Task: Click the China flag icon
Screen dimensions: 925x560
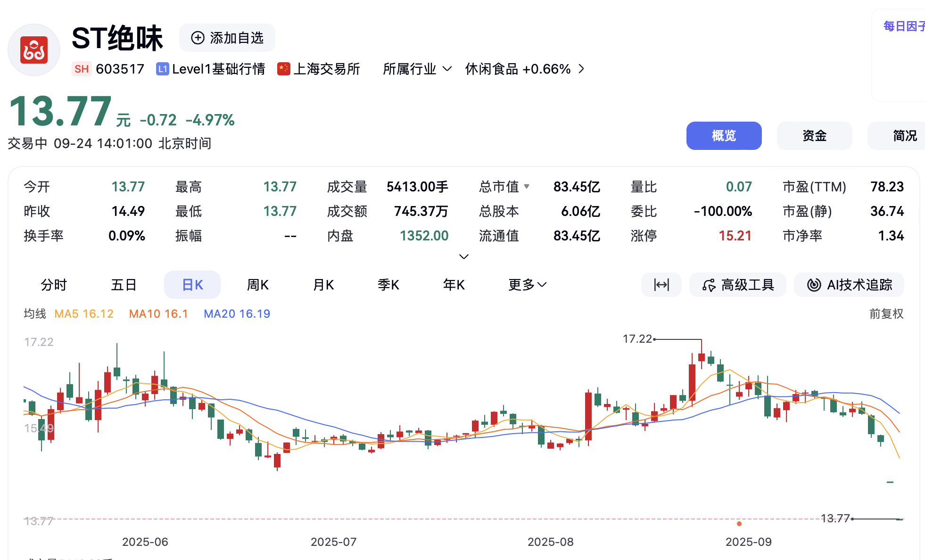Action: pyautogui.click(x=283, y=69)
